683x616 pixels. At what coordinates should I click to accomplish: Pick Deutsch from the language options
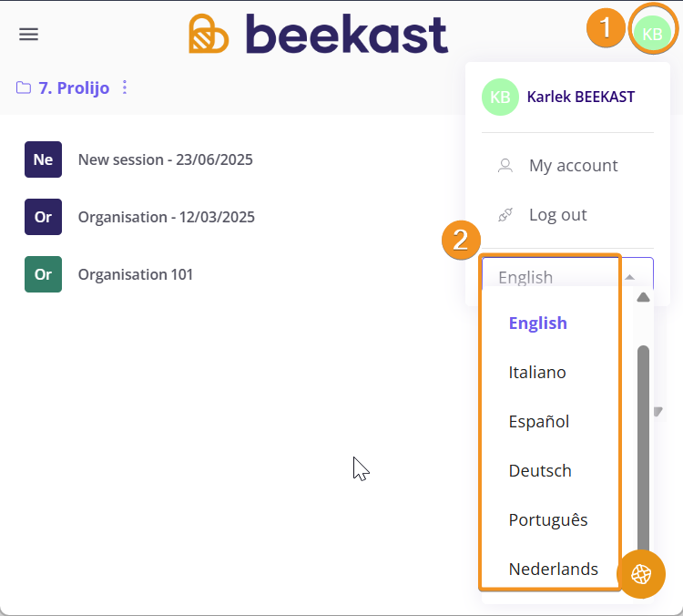click(540, 471)
